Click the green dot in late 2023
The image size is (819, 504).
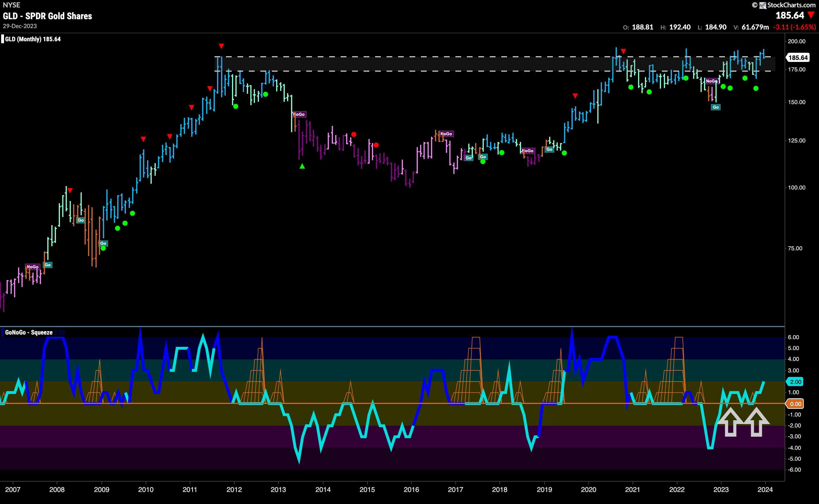point(756,88)
